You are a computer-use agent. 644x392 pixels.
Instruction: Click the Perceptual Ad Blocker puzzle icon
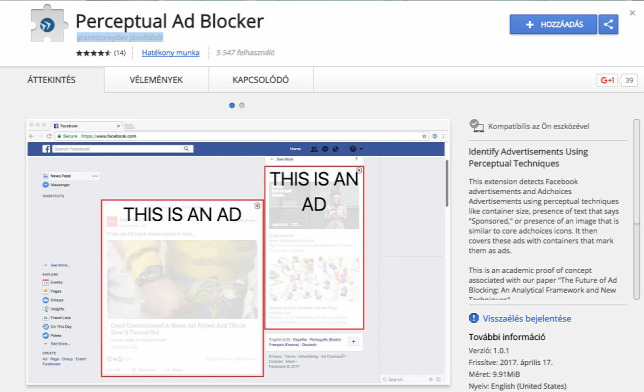(x=48, y=23)
